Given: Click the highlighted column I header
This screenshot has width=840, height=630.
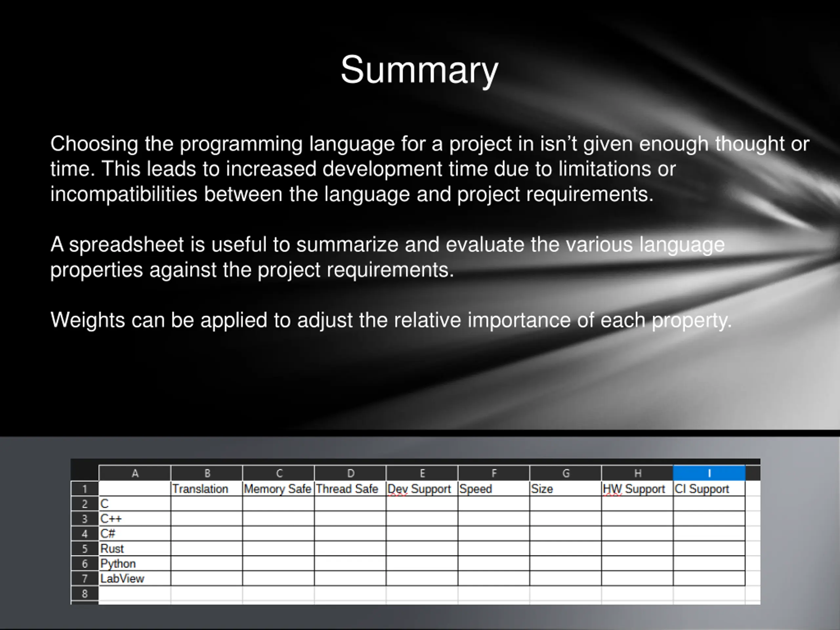Looking at the screenshot, I should 709,473.
